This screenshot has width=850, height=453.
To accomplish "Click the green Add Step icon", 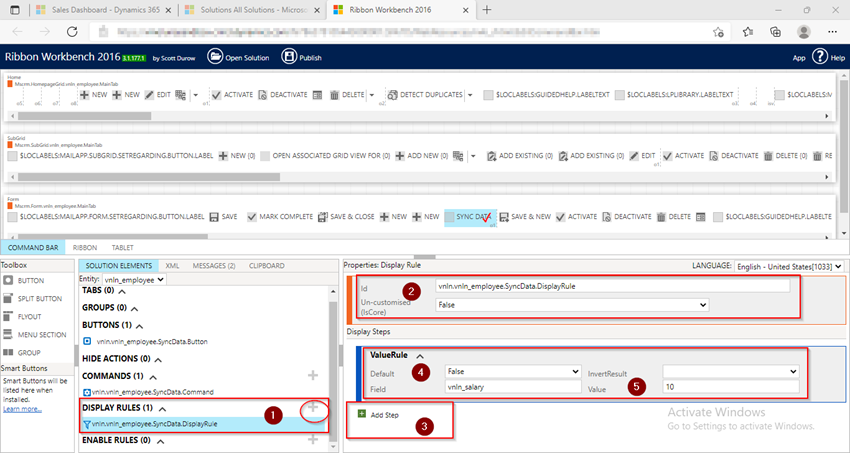I will pos(362,414).
